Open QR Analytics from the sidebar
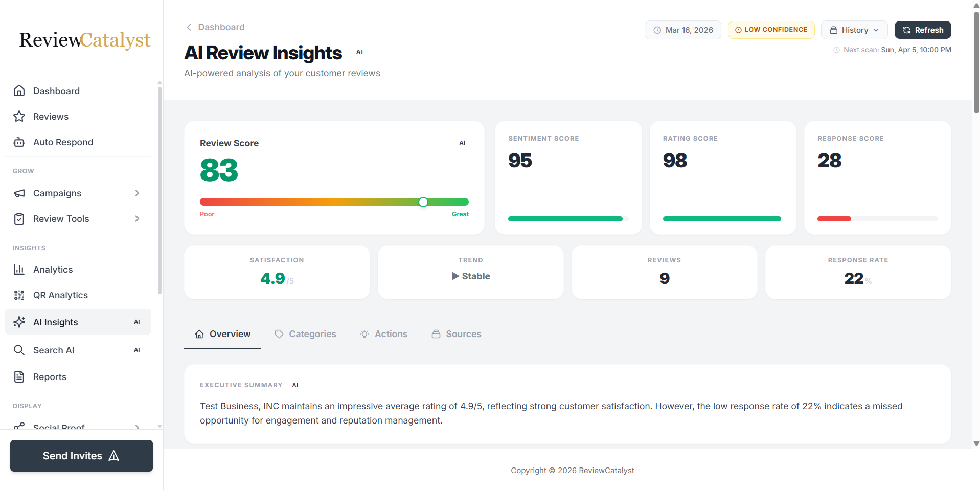This screenshot has width=980, height=490. [60, 295]
